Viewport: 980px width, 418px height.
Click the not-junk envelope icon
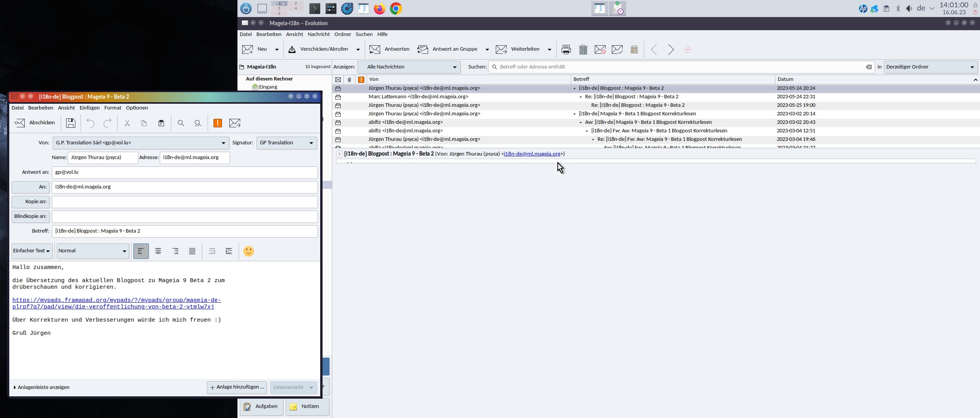(617, 50)
